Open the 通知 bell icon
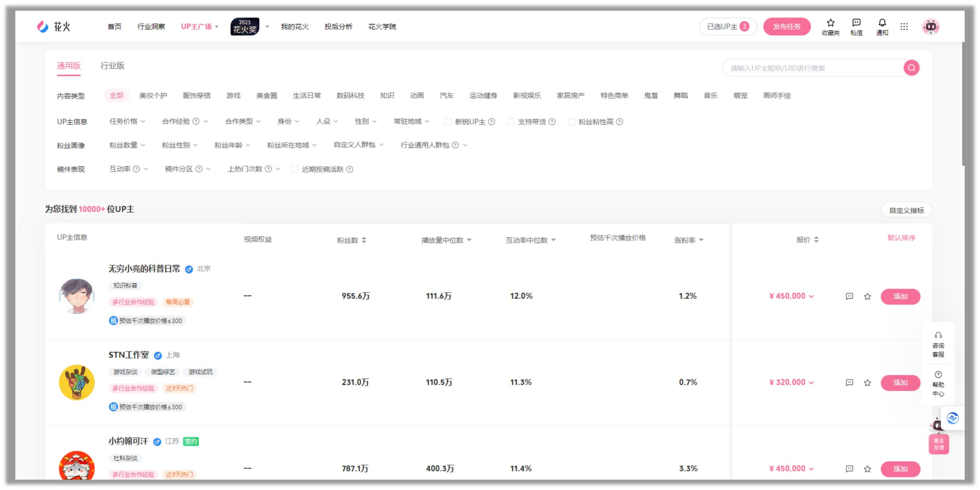 point(882,23)
